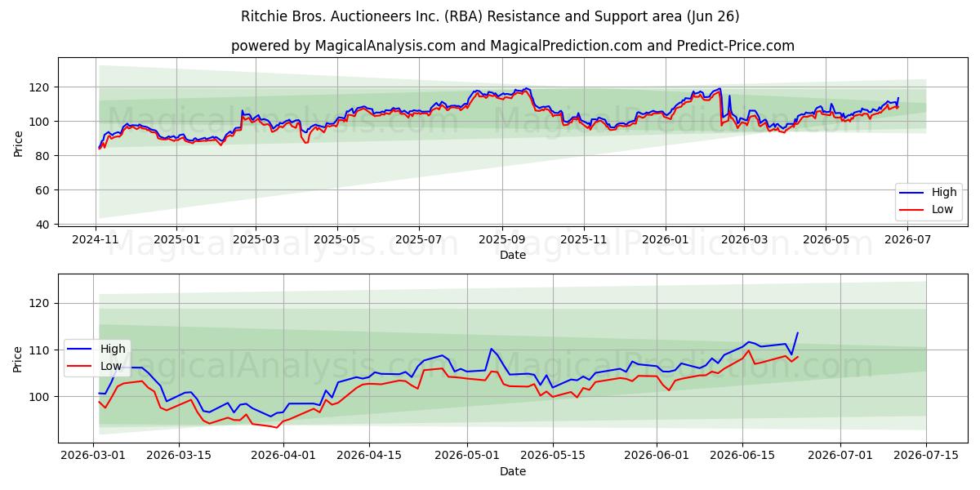Click the Date axis label under lower chart
This screenshot has height=490, width=980.
[x=513, y=471]
